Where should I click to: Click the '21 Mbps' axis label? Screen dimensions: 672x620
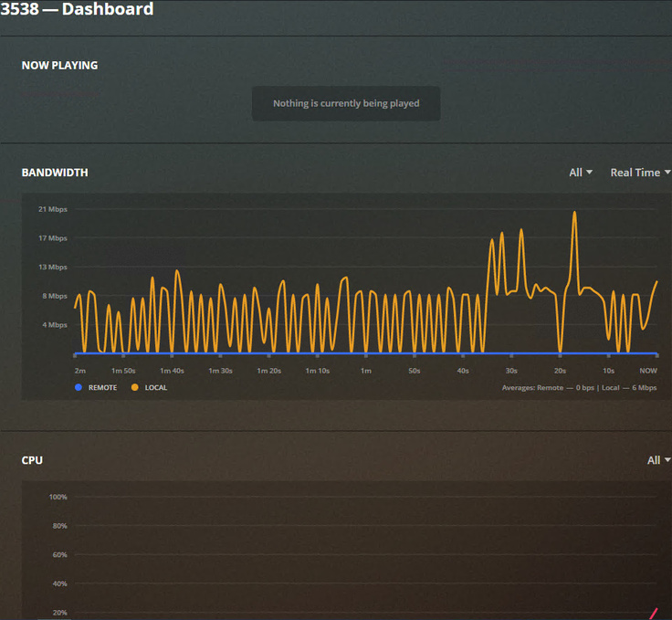coord(53,209)
